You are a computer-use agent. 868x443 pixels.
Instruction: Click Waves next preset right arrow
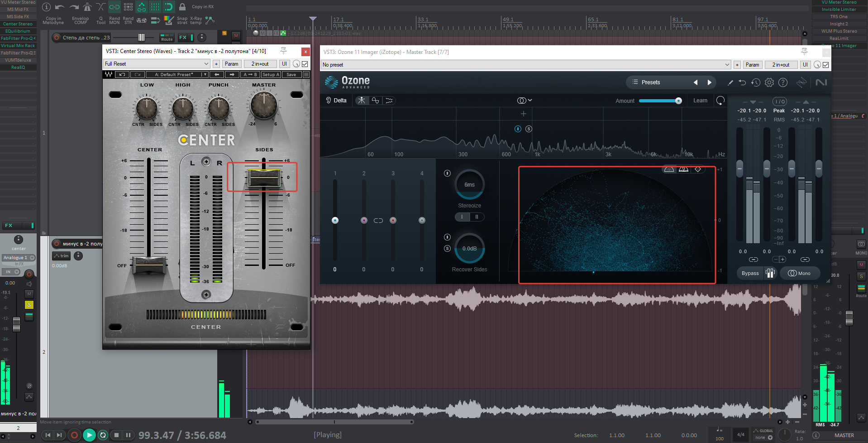[x=232, y=74]
